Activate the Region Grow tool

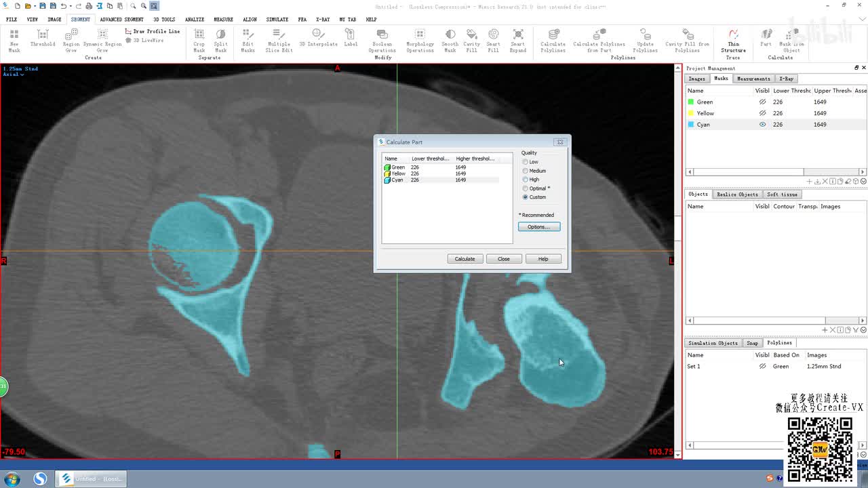point(71,41)
